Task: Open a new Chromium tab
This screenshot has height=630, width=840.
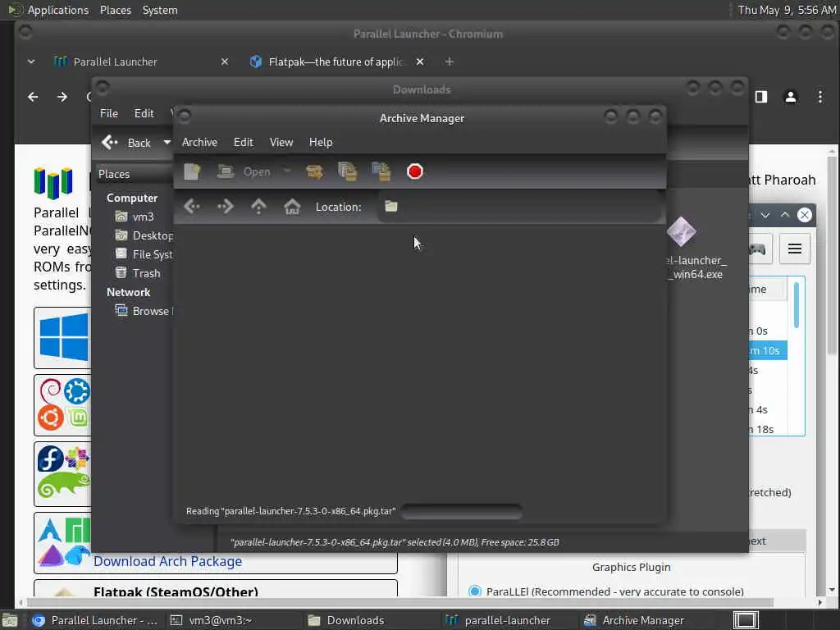Action: (x=450, y=62)
